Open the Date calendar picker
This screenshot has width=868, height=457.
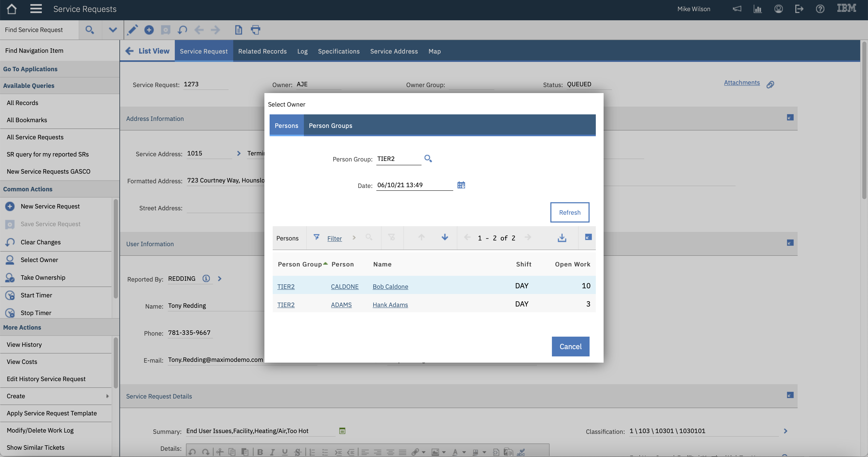tap(461, 185)
